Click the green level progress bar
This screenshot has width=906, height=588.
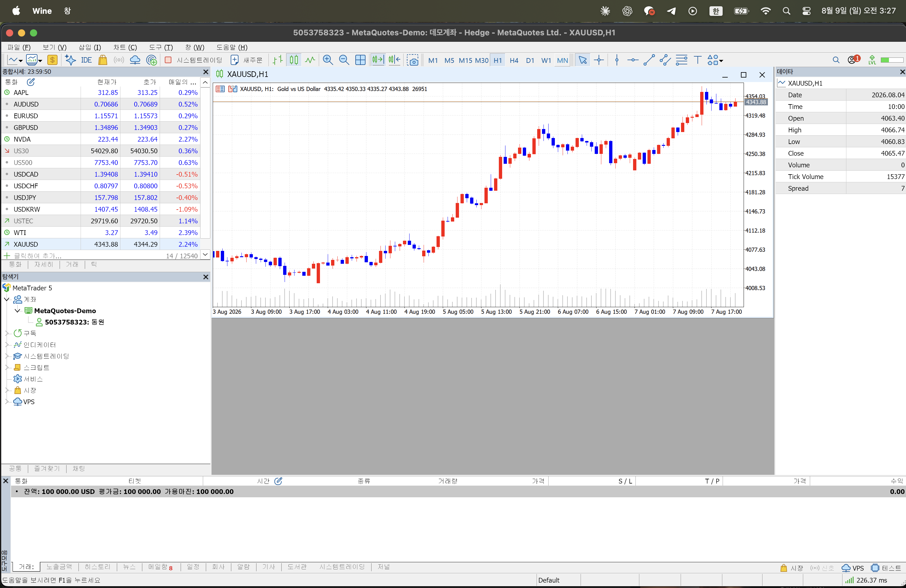[x=892, y=60]
